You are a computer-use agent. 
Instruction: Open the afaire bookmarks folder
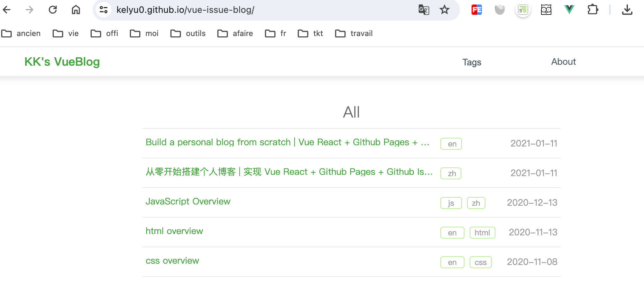coord(235,33)
